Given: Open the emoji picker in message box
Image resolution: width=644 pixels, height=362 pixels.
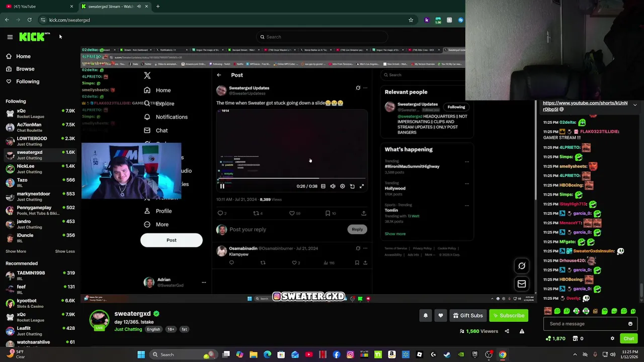Looking at the screenshot, I should click(630, 324).
